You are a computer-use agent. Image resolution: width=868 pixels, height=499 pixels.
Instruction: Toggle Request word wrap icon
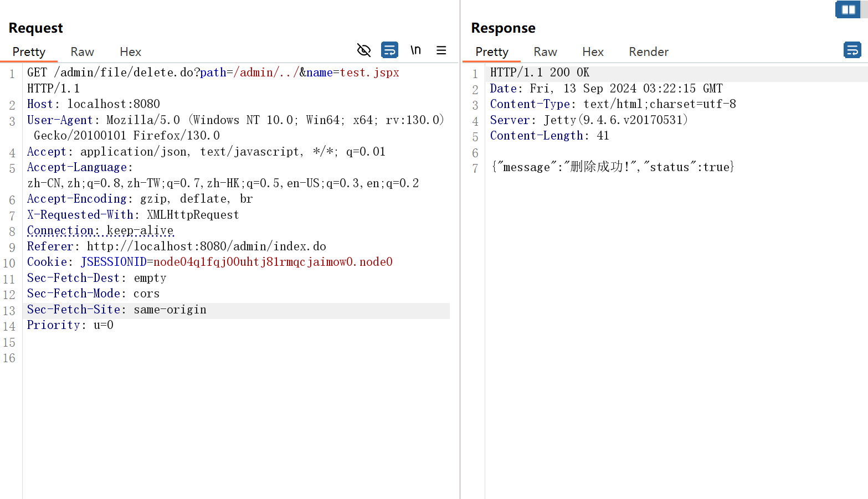pos(390,50)
